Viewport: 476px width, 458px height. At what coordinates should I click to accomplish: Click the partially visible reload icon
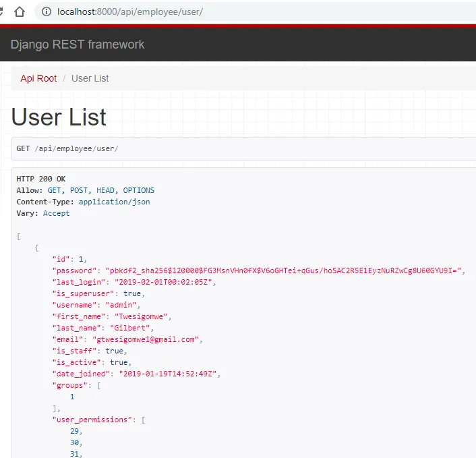1,12
